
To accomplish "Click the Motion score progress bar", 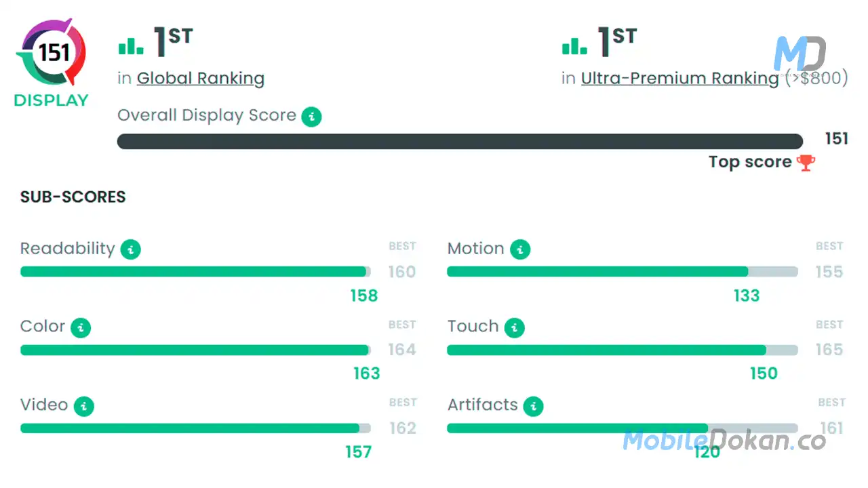I will click(622, 272).
